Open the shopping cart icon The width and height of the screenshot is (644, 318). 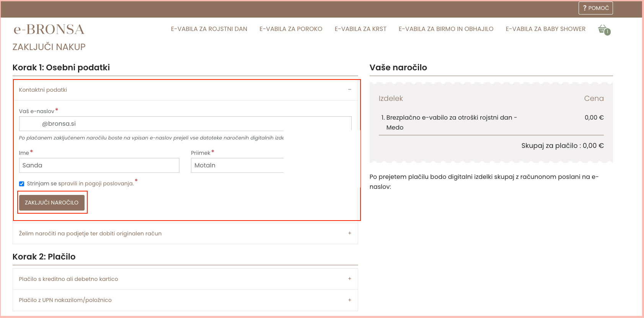pos(604,29)
